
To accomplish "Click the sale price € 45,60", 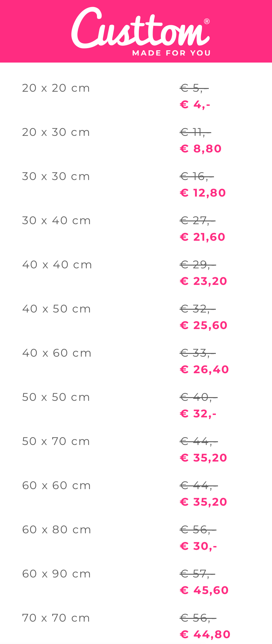I will click(x=204, y=591).
